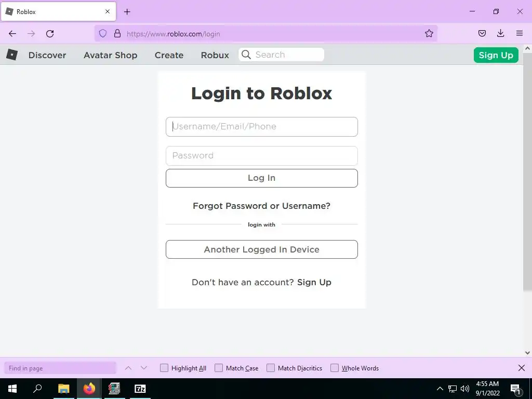Click the forward navigation arrow
The height and width of the screenshot is (399, 532).
[x=31, y=34]
